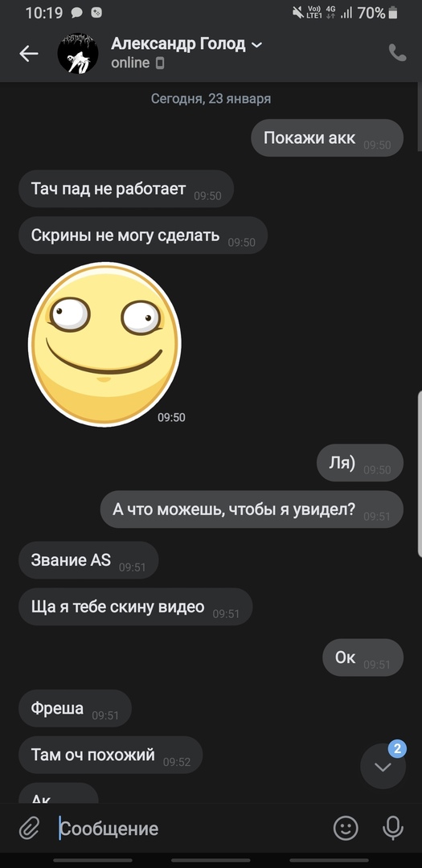The width and height of the screenshot is (422, 868).
Task: Select the 'Звание AS' message bubble
Action: pos(88,560)
